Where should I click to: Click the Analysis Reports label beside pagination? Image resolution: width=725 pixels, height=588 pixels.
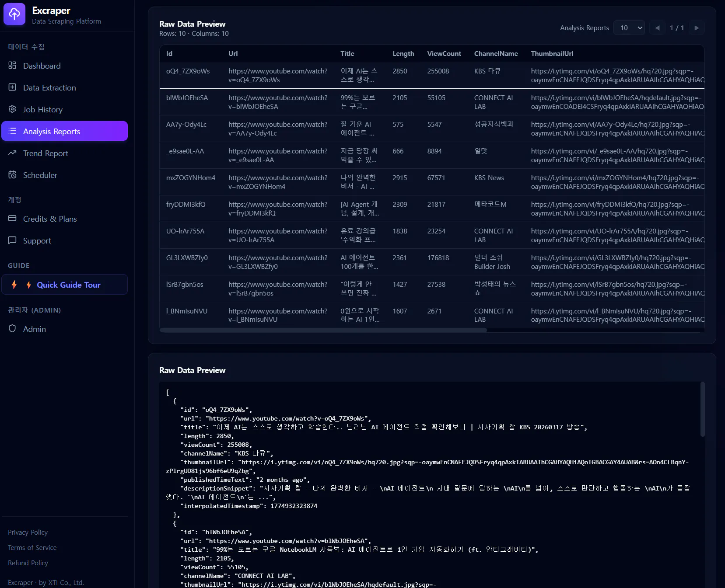pos(585,28)
